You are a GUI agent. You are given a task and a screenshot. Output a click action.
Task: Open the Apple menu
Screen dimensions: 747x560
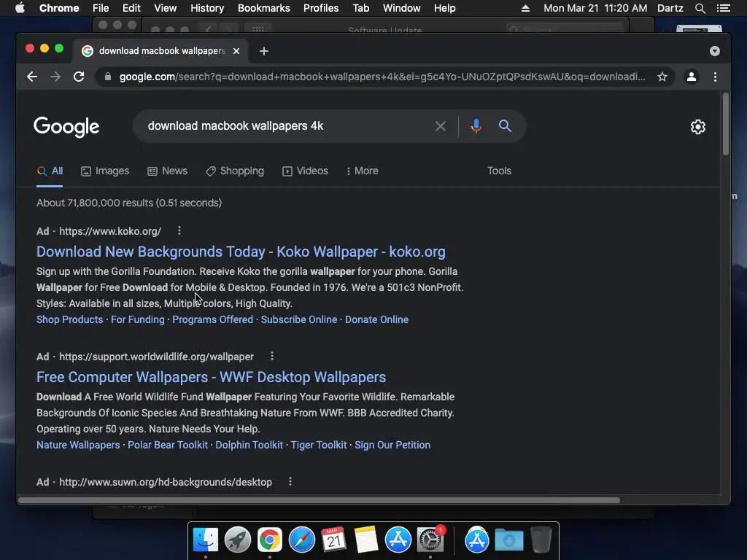[20, 8]
